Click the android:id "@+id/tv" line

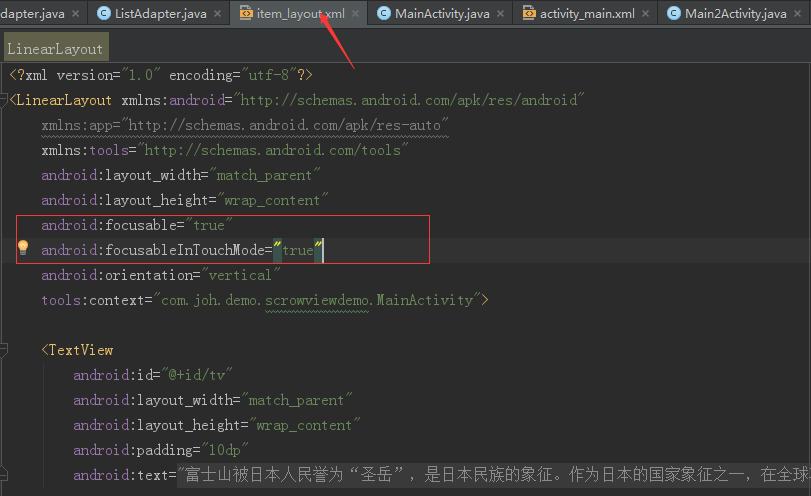pyautogui.click(x=153, y=375)
